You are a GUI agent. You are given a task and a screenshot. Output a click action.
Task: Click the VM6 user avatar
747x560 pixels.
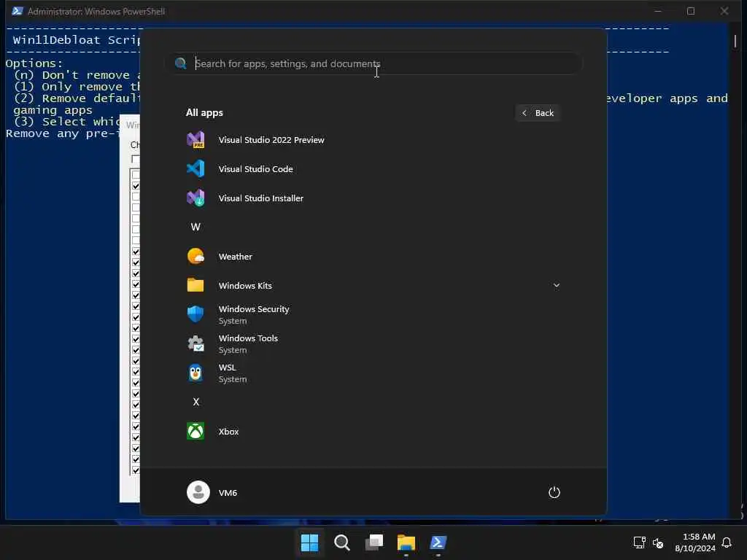(198, 492)
